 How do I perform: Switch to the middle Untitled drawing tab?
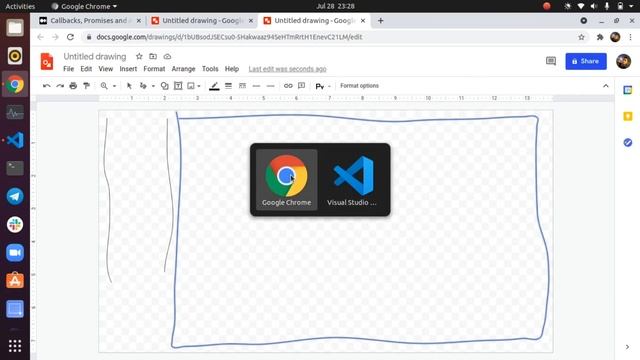[x=202, y=20]
